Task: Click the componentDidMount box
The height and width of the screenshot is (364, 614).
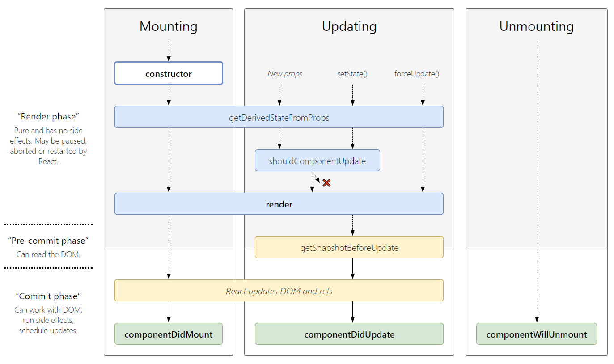Action: pyautogui.click(x=168, y=334)
